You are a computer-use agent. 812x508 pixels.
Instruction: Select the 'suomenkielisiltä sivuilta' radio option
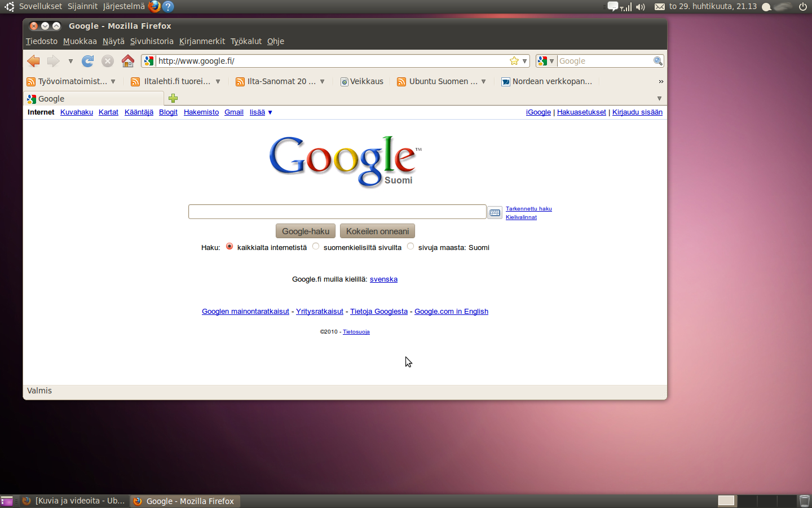click(316, 247)
